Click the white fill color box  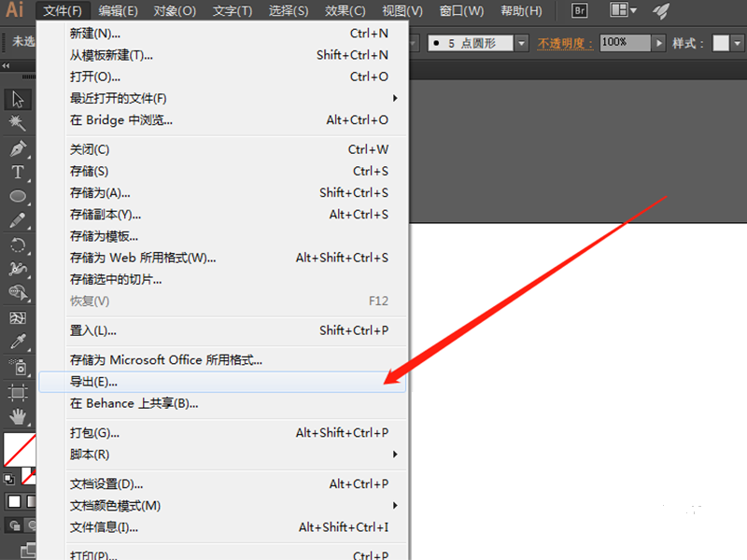pos(19,450)
